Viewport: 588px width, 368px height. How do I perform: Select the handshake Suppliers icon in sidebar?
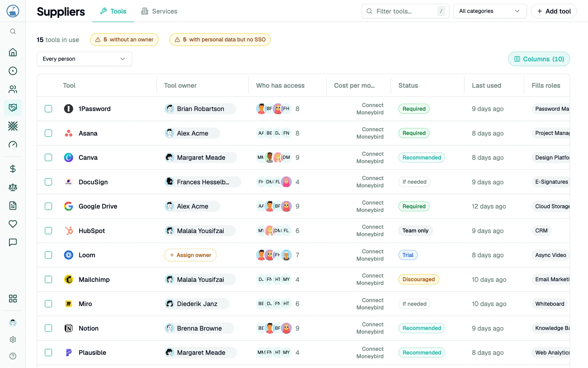(13, 108)
